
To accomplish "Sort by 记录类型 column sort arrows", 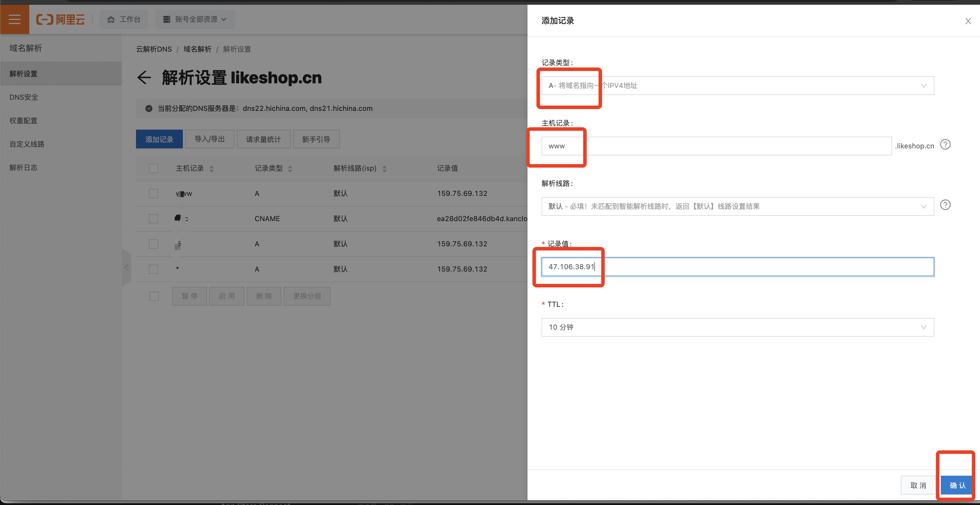I will click(x=290, y=169).
